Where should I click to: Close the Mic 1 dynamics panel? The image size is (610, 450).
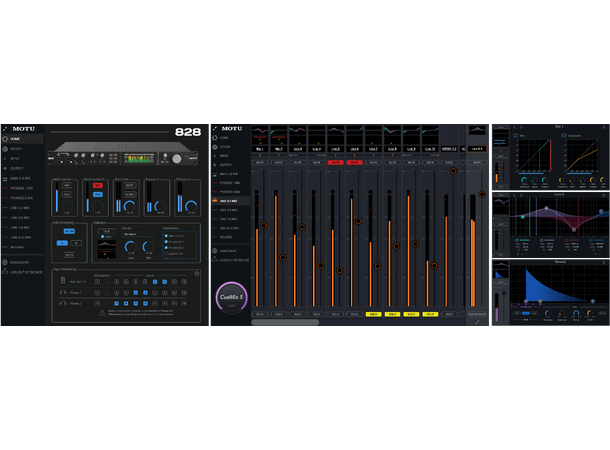pos(604,127)
